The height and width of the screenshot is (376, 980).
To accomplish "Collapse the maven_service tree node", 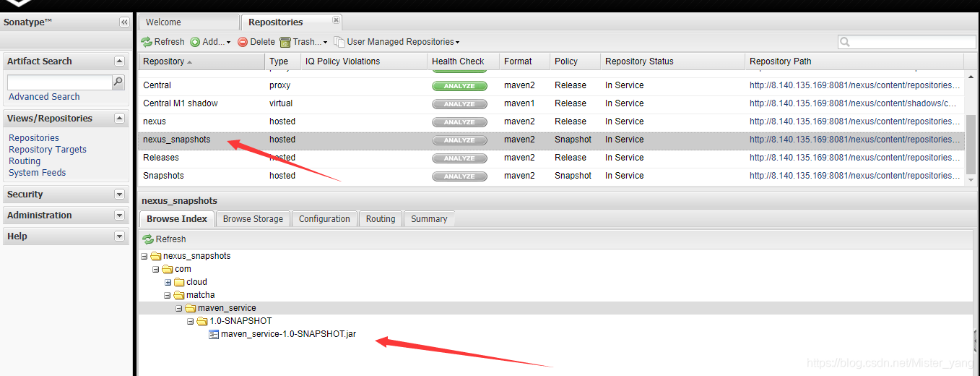I will 180,308.
